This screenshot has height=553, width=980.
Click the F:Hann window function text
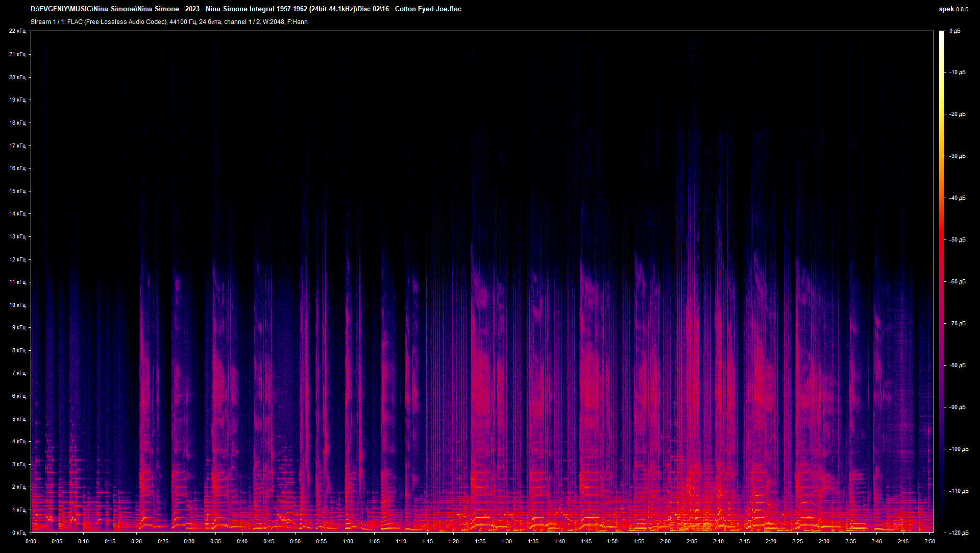298,22
